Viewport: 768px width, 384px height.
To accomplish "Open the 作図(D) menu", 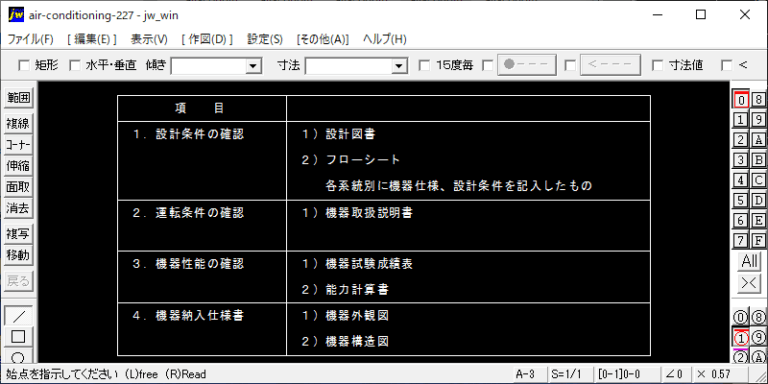I will [207, 40].
